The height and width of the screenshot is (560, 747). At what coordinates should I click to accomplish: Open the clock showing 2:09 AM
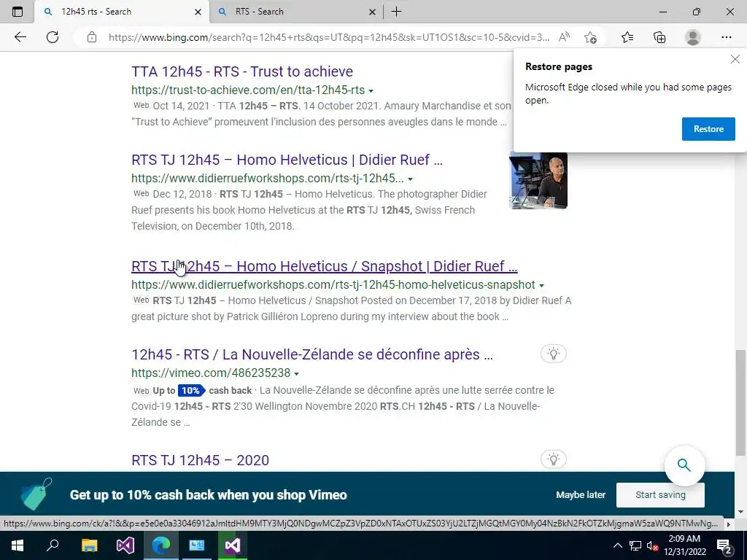tap(684, 545)
